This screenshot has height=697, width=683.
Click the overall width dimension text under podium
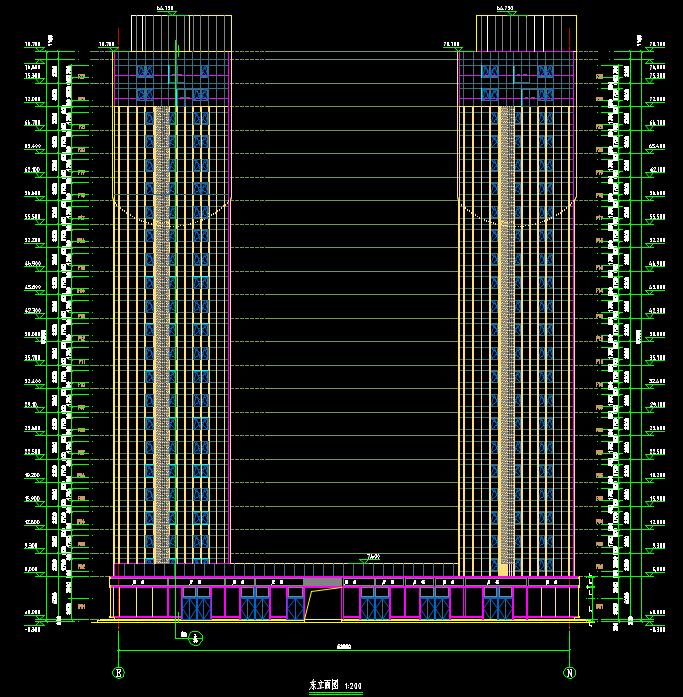344,644
